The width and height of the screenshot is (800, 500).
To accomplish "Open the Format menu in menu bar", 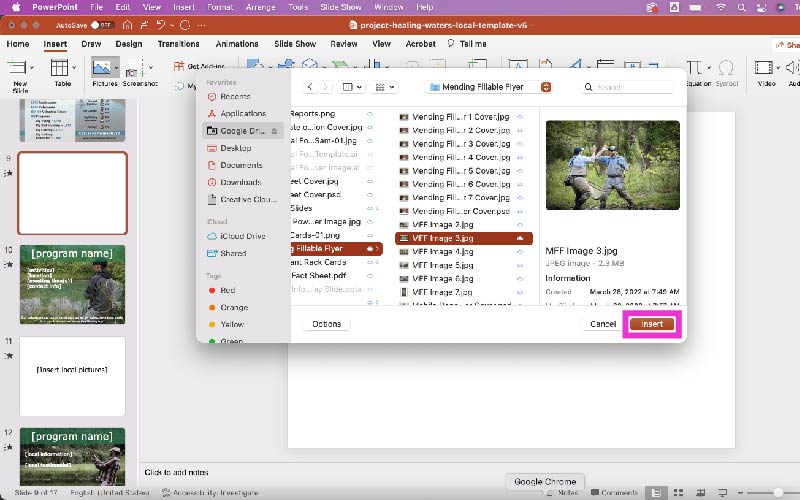I will (x=220, y=7).
